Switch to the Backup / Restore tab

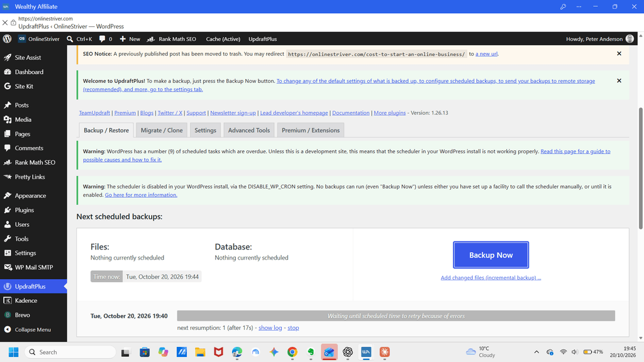click(x=106, y=130)
